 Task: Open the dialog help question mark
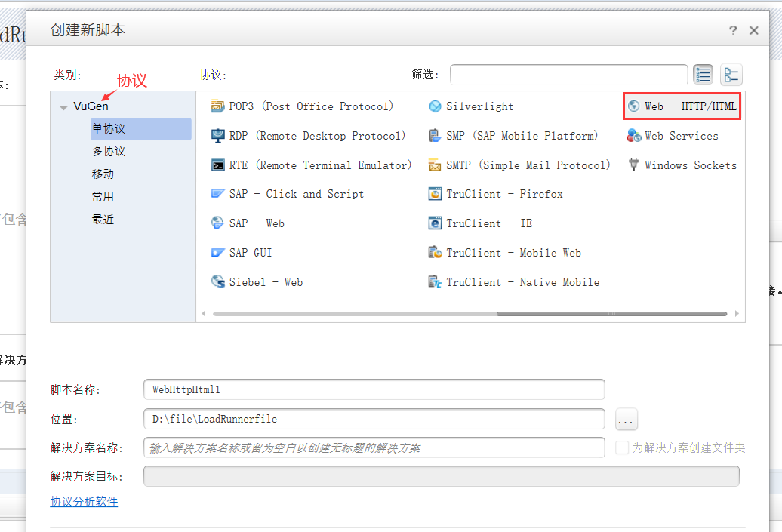(733, 30)
